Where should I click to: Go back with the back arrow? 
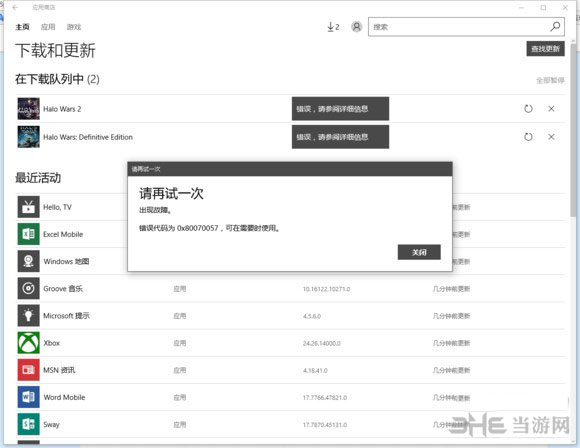coord(15,7)
